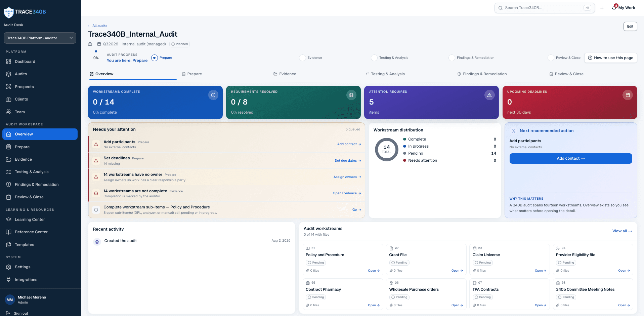This screenshot has height=316, width=644.
Task: Focus the Search Trace340B field
Action: [545, 8]
